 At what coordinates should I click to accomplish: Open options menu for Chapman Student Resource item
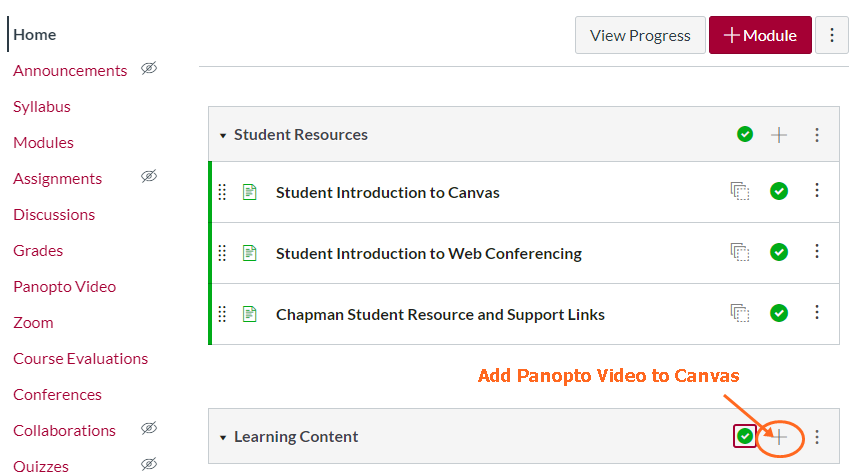(x=817, y=314)
